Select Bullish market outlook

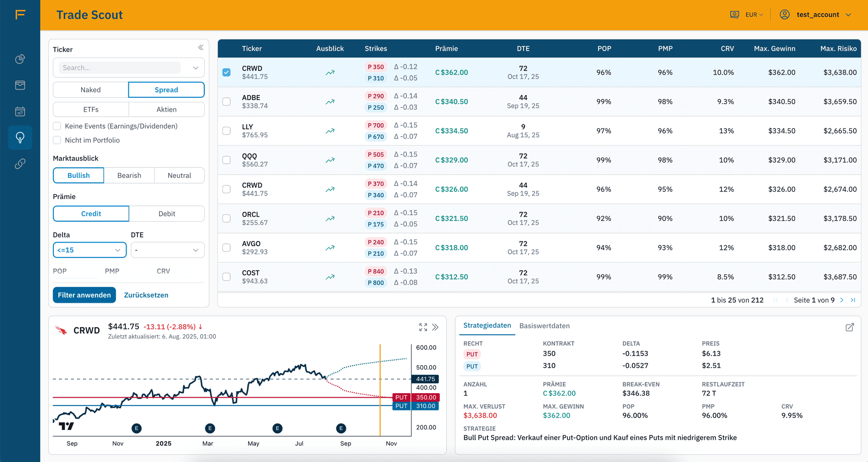click(79, 176)
